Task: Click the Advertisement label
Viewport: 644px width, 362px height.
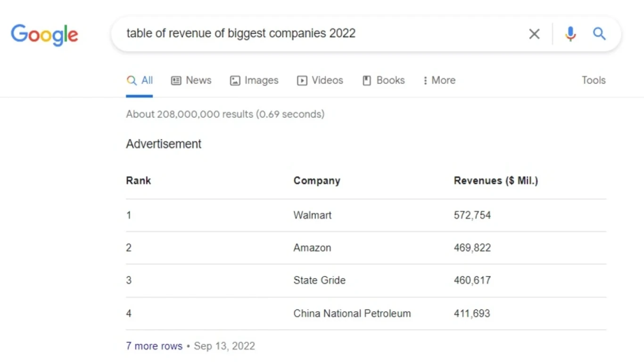Action: (164, 144)
